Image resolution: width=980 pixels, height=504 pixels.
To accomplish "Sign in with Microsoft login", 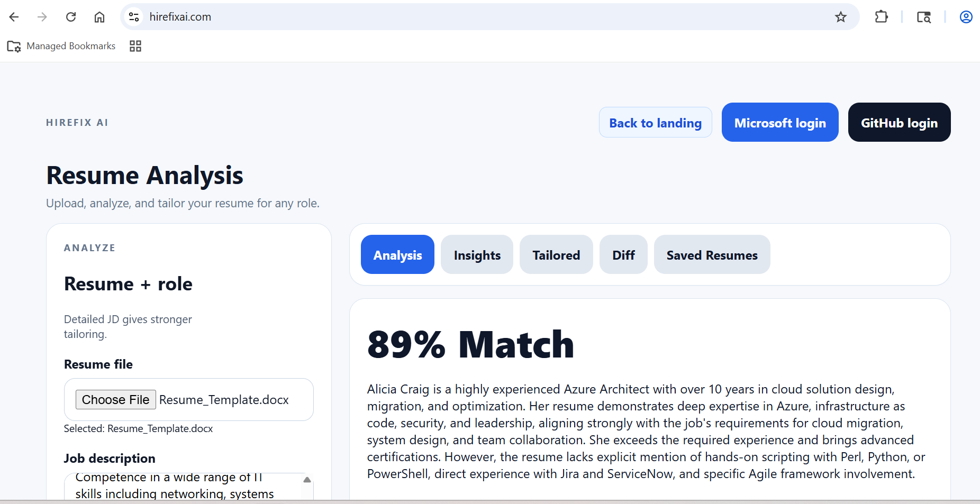I will pos(780,123).
